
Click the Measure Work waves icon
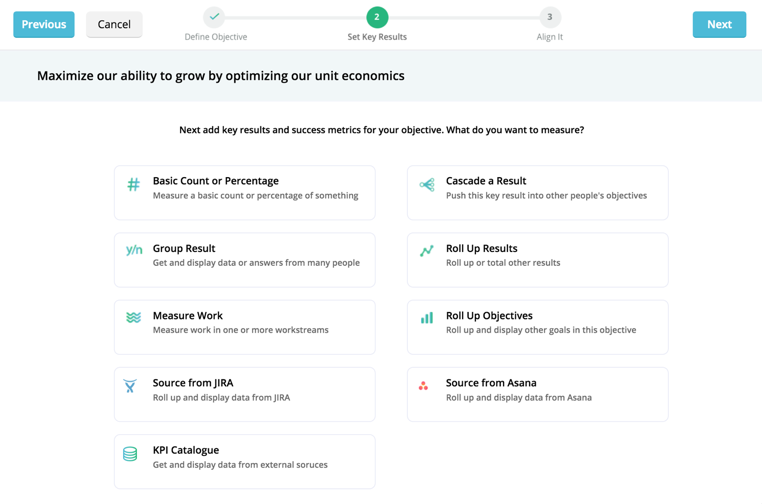[x=133, y=318]
